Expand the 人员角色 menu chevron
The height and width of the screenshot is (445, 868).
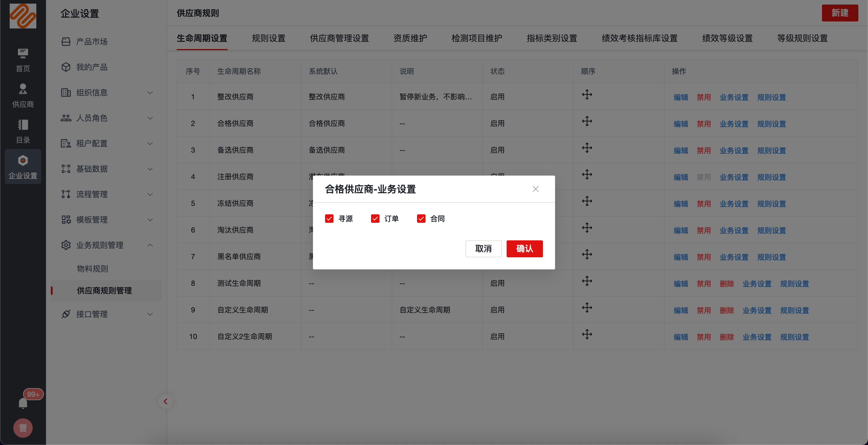(x=150, y=118)
